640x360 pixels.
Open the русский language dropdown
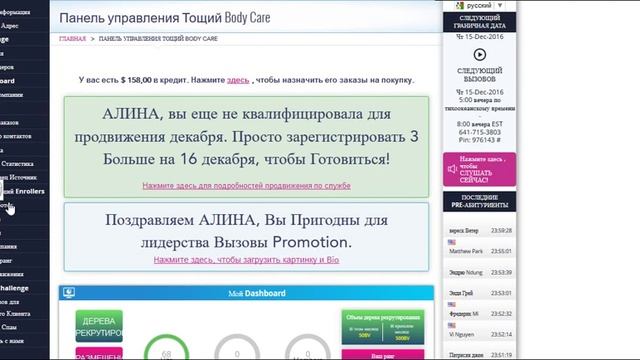point(480,6)
